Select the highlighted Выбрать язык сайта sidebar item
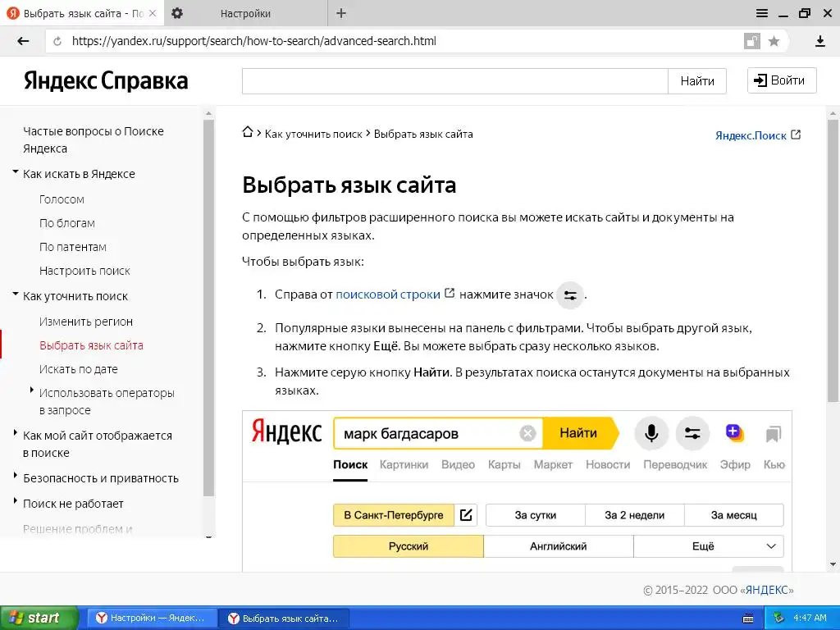This screenshot has width=840, height=630. point(91,345)
